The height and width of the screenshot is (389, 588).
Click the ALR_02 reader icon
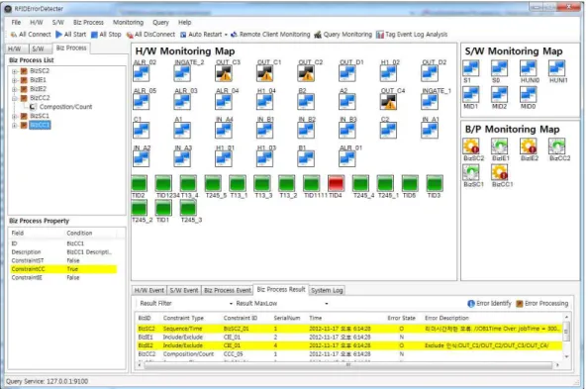142,73
